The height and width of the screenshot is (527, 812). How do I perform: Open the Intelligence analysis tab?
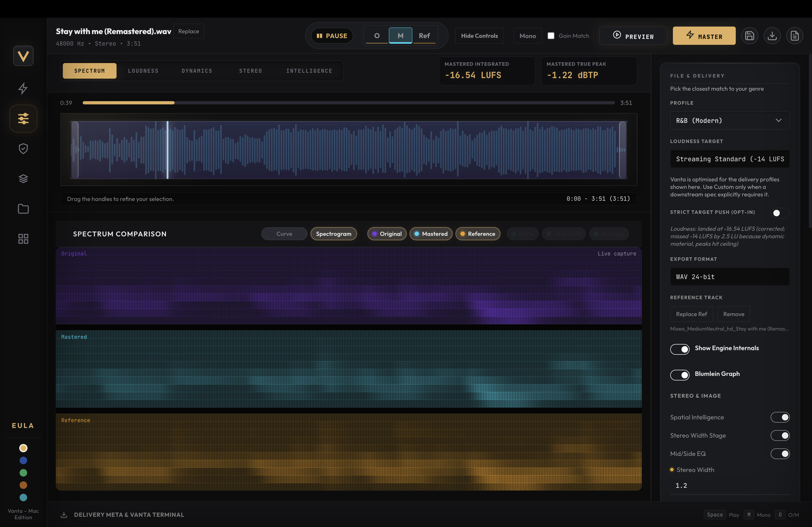pos(309,71)
